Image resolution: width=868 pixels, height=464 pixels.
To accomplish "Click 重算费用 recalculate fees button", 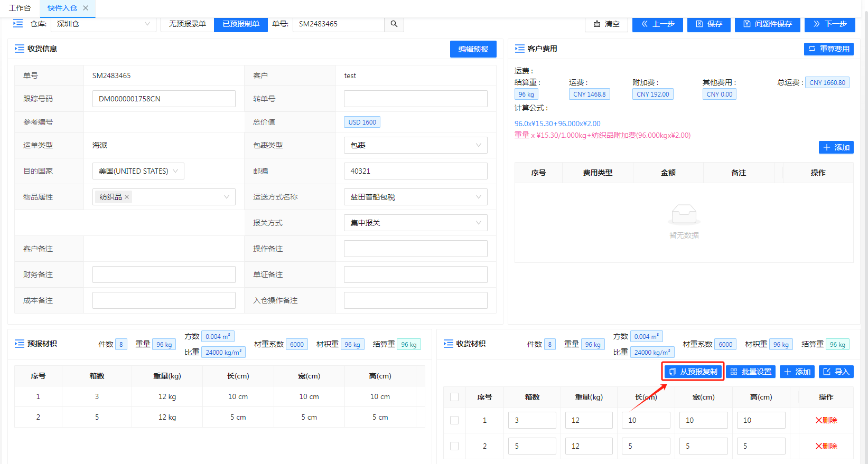I will pos(828,49).
